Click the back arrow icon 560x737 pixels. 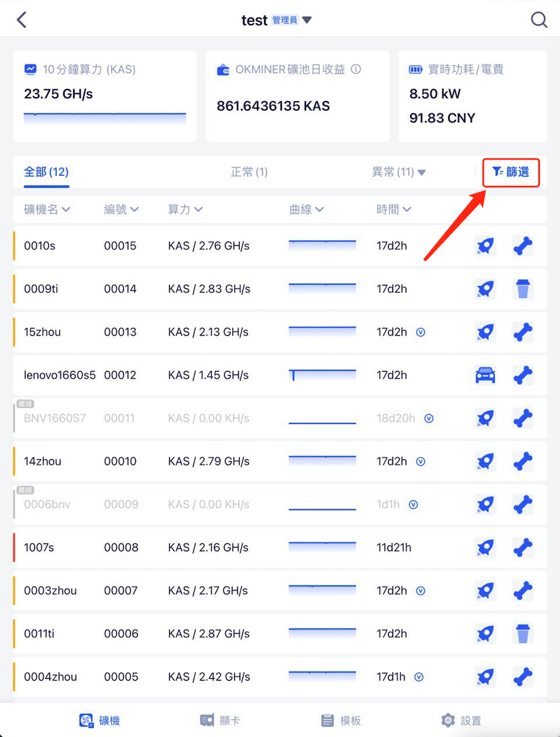pyautogui.click(x=22, y=20)
